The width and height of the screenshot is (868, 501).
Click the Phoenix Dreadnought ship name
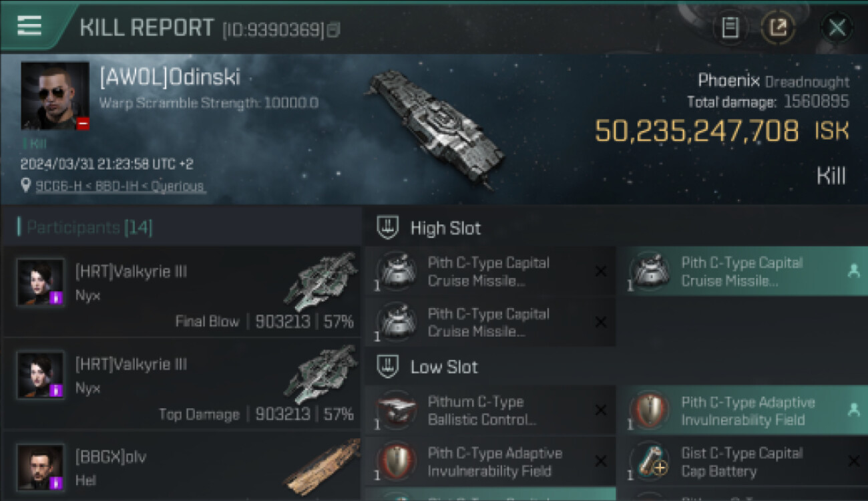click(x=773, y=81)
